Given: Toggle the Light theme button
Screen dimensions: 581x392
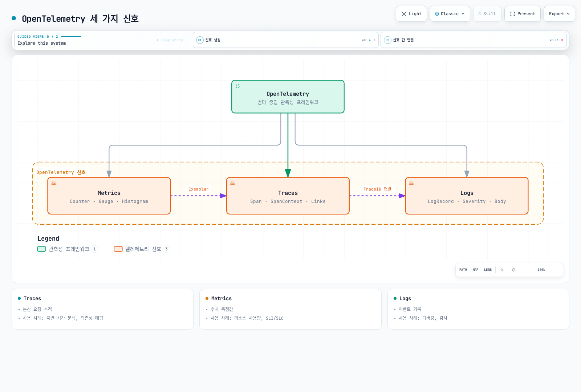Looking at the screenshot, I should (x=411, y=14).
